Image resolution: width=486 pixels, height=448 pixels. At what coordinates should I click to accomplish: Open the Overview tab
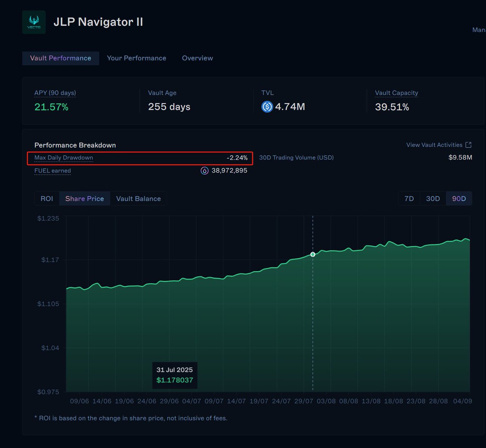click(197, 58)
